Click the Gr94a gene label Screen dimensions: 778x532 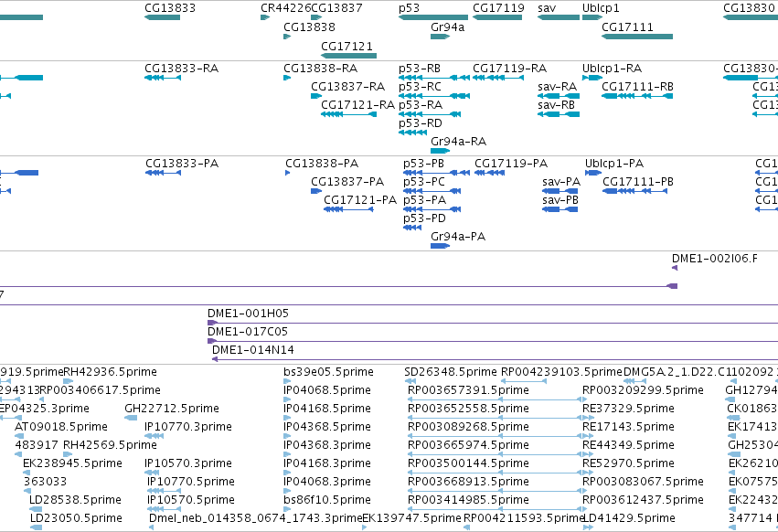448,27
